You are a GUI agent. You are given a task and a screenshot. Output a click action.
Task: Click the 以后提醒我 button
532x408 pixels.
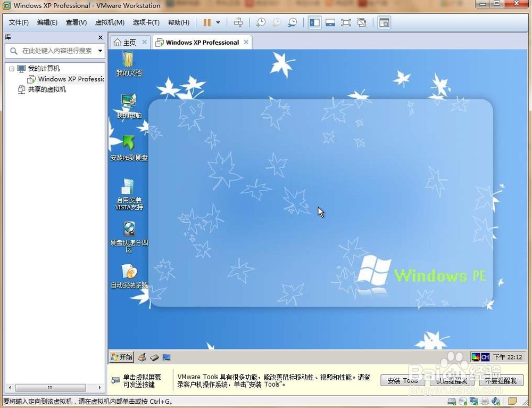tap(452, 381)
